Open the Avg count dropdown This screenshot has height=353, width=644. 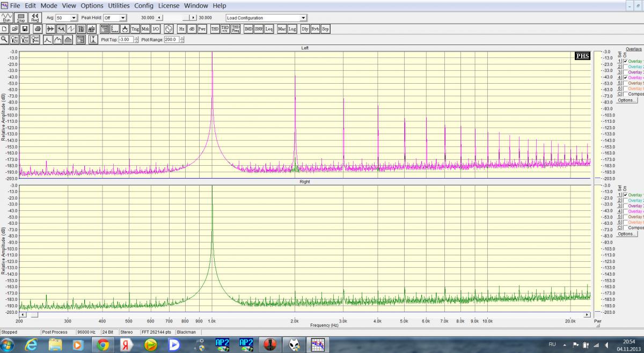(74, 18)
